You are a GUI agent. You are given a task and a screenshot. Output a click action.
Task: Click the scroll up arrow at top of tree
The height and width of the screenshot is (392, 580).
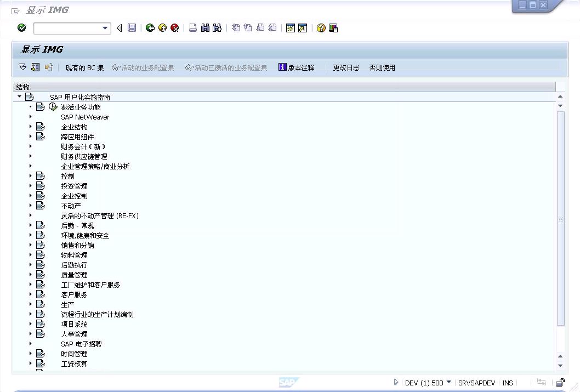[x=560, y=96]
